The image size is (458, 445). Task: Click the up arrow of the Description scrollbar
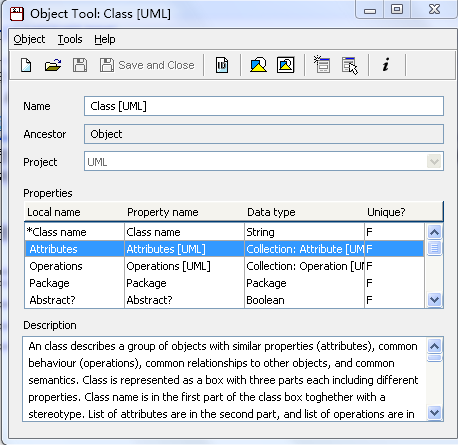pos(434,346)
